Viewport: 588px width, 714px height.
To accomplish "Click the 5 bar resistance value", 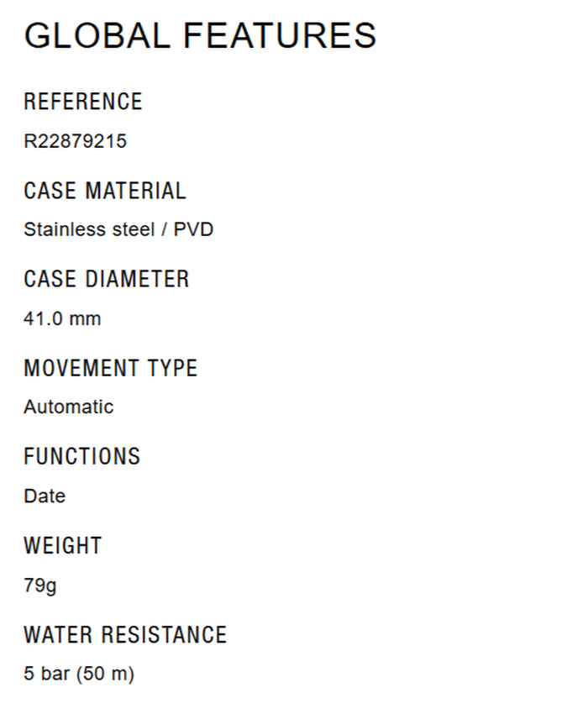I will point(47,674).
